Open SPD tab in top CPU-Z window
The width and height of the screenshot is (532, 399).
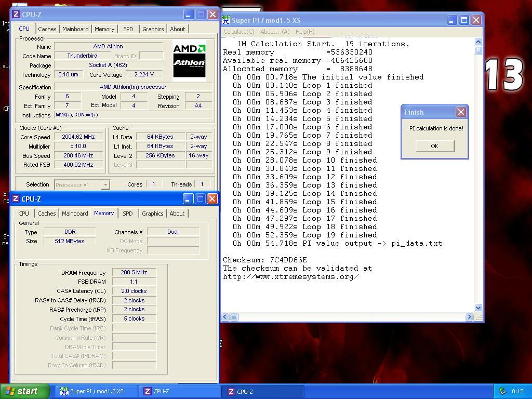click(x=128, y=29)
